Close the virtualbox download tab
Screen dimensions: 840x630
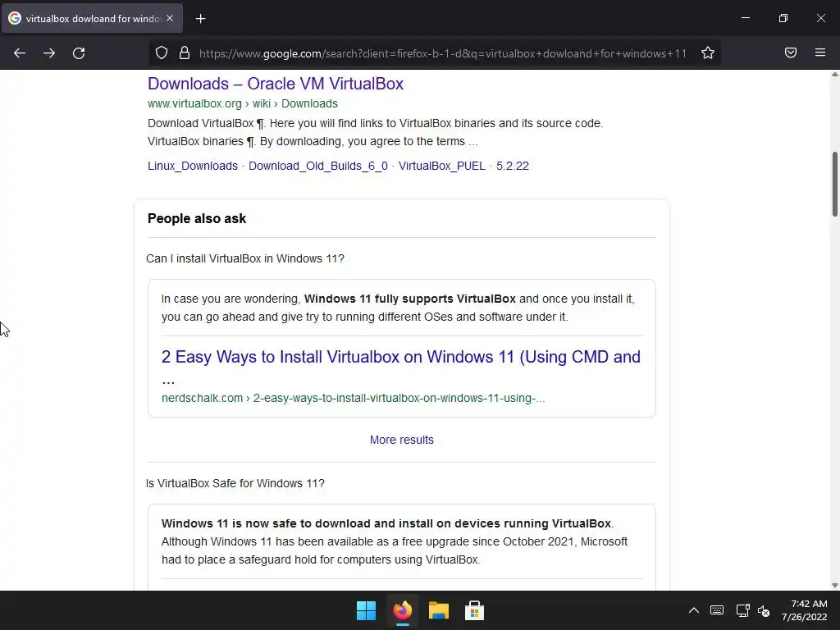coord(170,18)
